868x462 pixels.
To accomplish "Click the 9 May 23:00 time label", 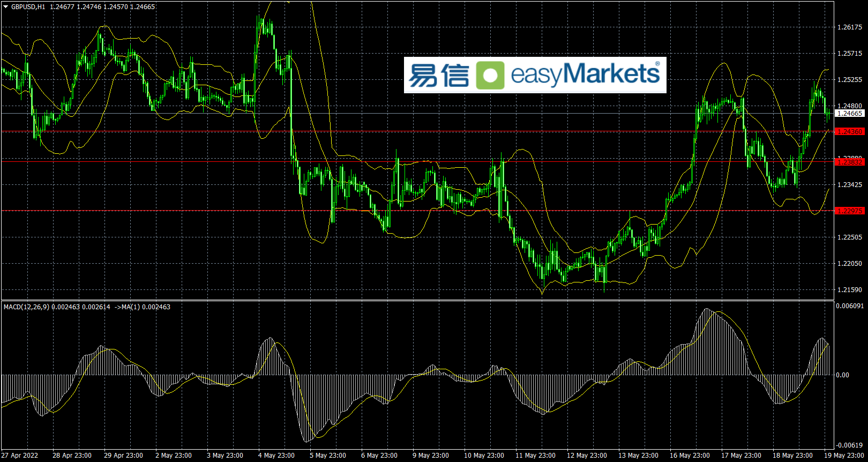I will tap(431, 456).
